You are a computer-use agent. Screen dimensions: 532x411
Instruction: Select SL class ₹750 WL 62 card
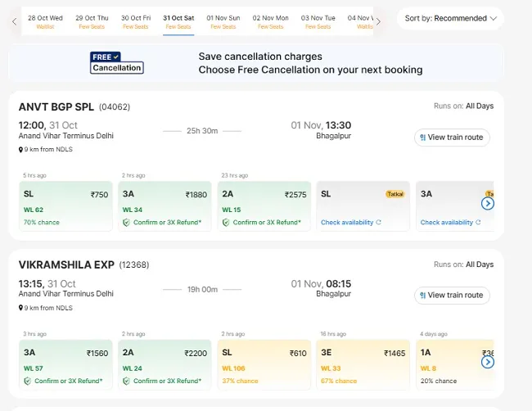tap(65, 206)
